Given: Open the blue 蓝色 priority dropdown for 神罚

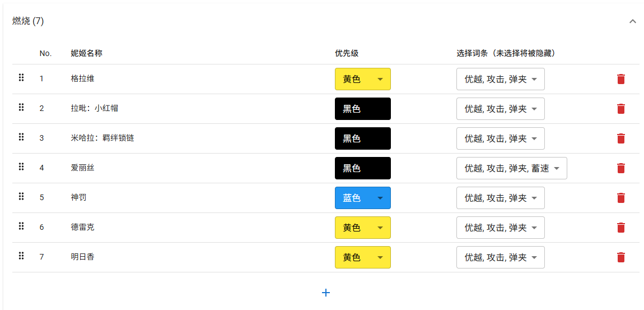Looking at the screenshot, I should (x=362, y=198).
